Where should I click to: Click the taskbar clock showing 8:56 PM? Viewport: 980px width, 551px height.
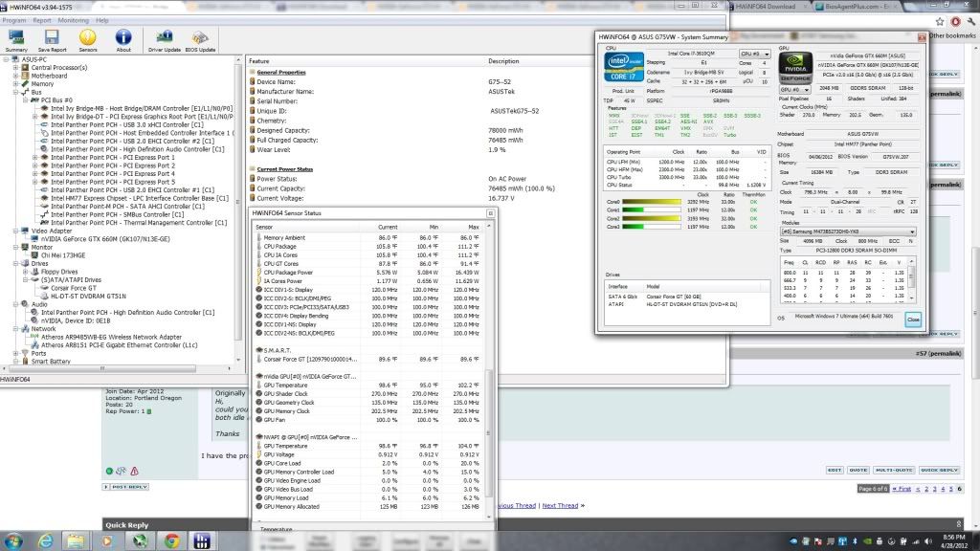[954, 541]
